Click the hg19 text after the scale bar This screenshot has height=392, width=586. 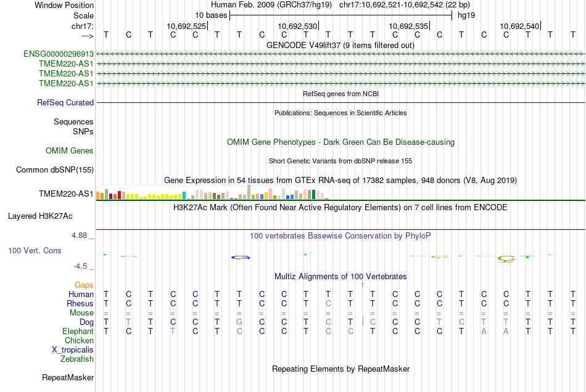(x=466, y=15)
